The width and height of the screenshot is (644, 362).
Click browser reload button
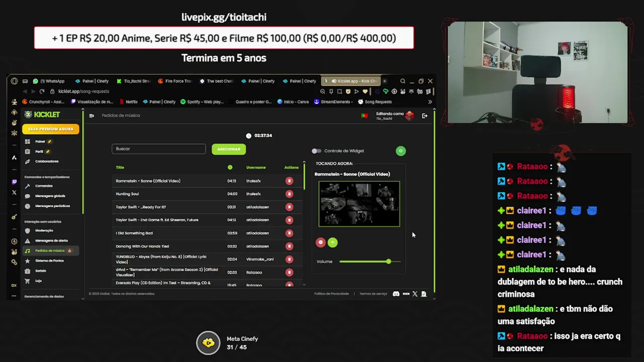(x=42, y=92)
